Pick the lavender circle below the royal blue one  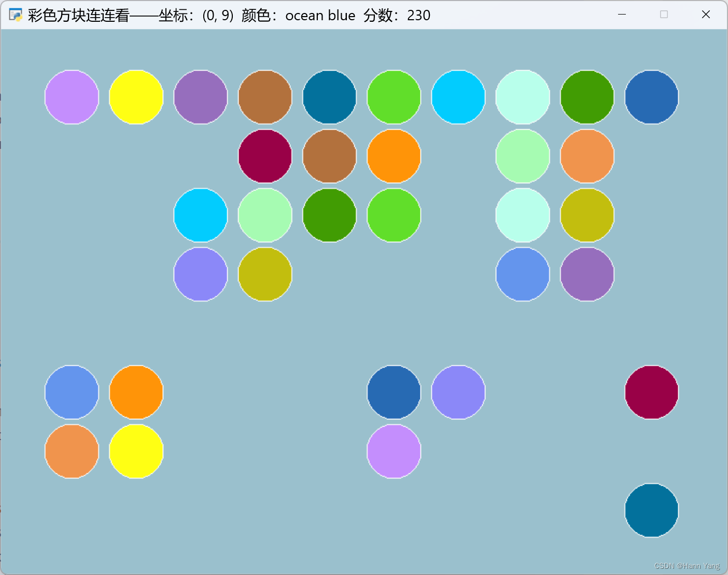pos(394,451)
